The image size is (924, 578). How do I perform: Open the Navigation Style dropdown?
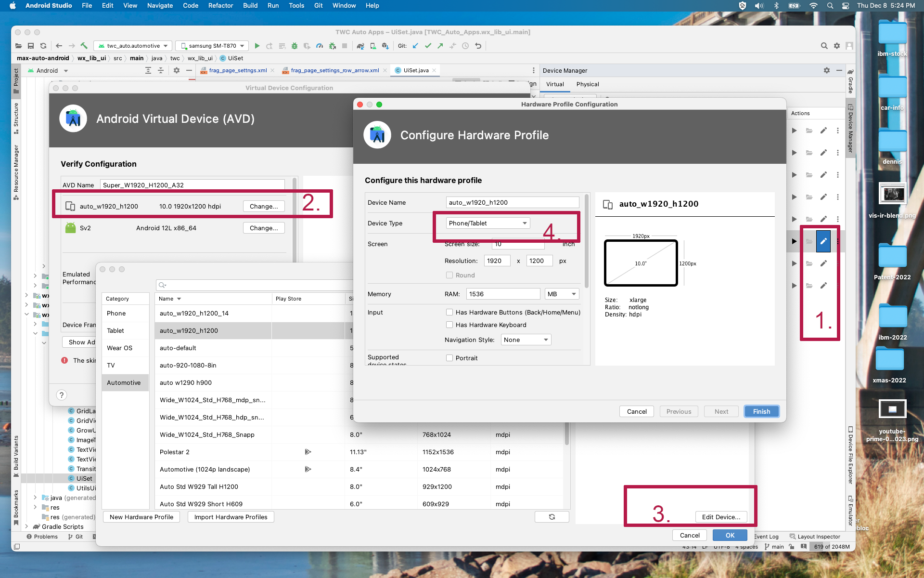[x=525, y=340]
